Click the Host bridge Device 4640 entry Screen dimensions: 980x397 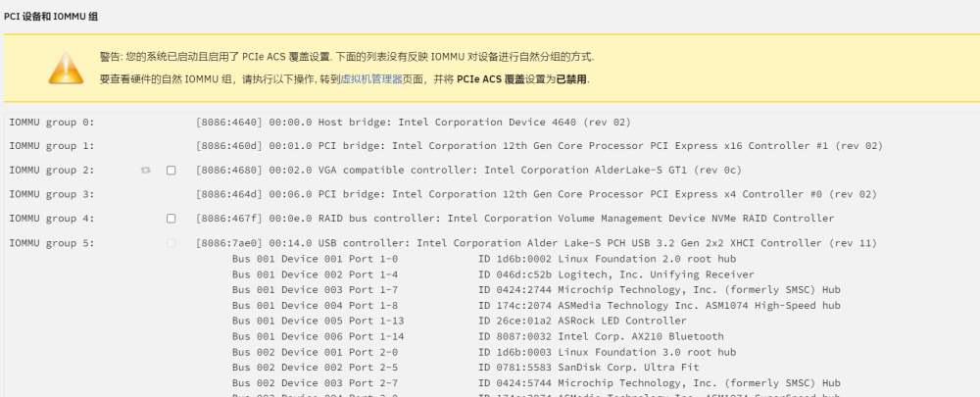pyautogui.click(x=414, y=122)
